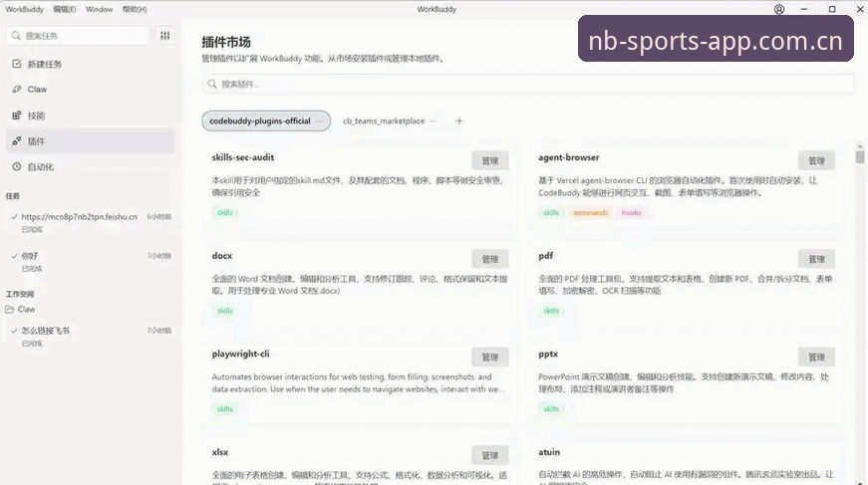Click the skills tag on pdf
The width and height of the screenshot is (868, 485).
[x=551, y=311]
